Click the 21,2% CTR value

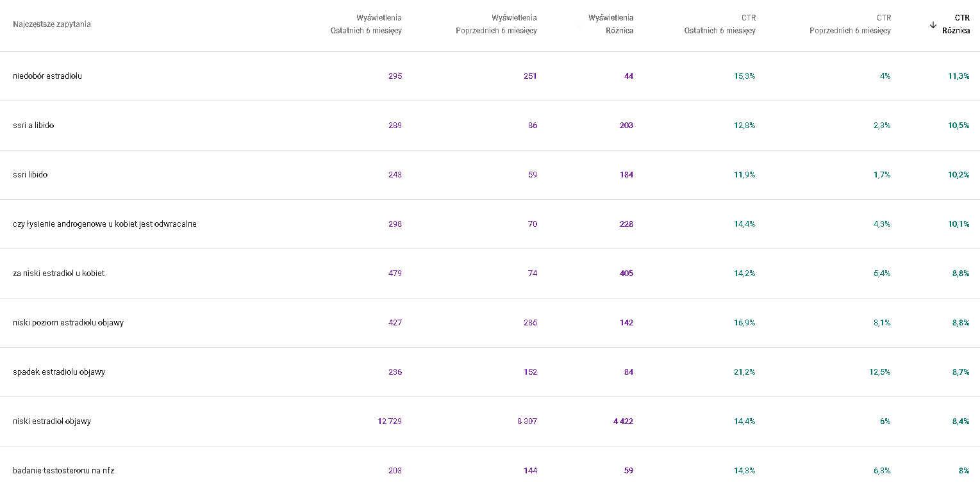tap(744, 372)
